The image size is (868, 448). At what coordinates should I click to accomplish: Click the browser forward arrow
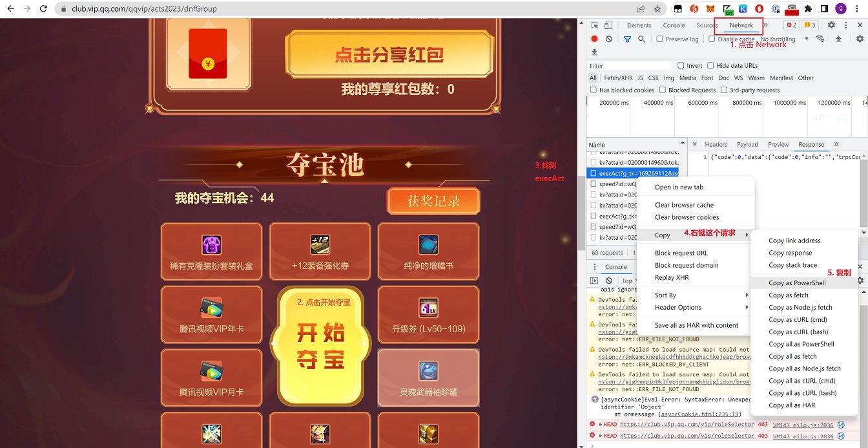click(26, 9)
